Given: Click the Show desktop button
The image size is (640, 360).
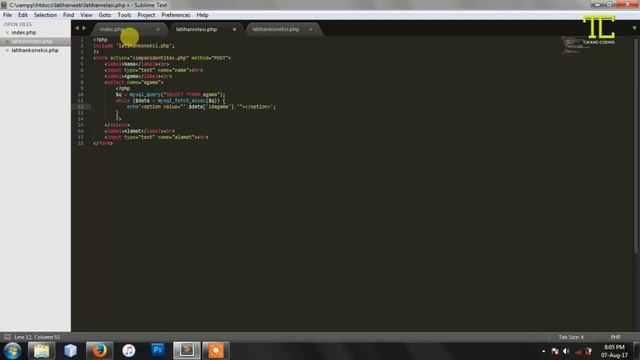Looking at the screenshot, I should click(637, 351).
